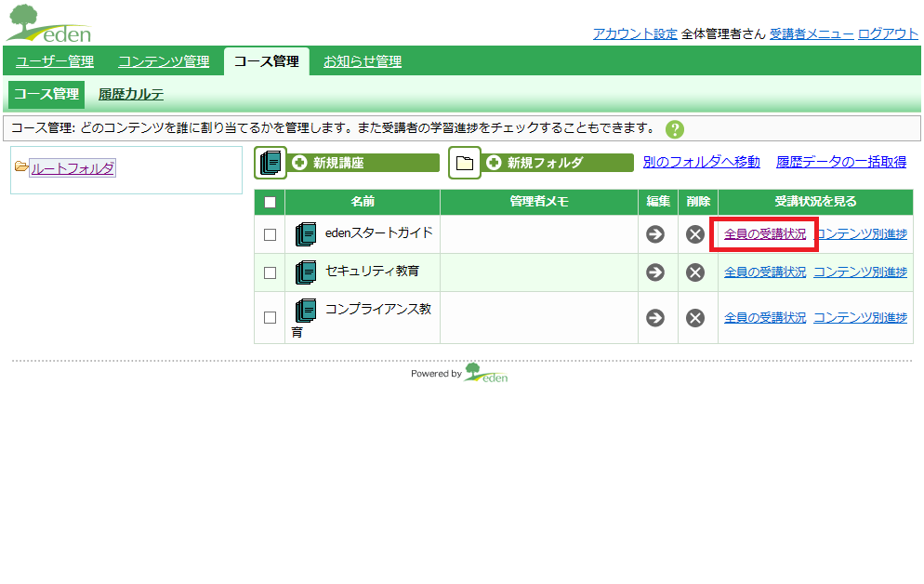Check the セキュリティ教育 row checkbox
This screenshot has height=584, width=924.
tap(270, 272)
